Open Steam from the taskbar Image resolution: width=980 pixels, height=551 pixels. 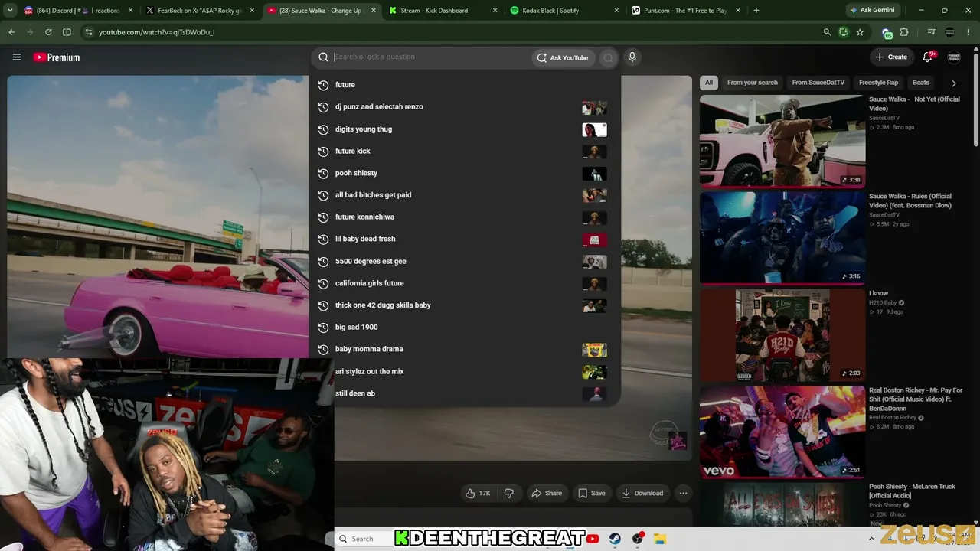615,539
